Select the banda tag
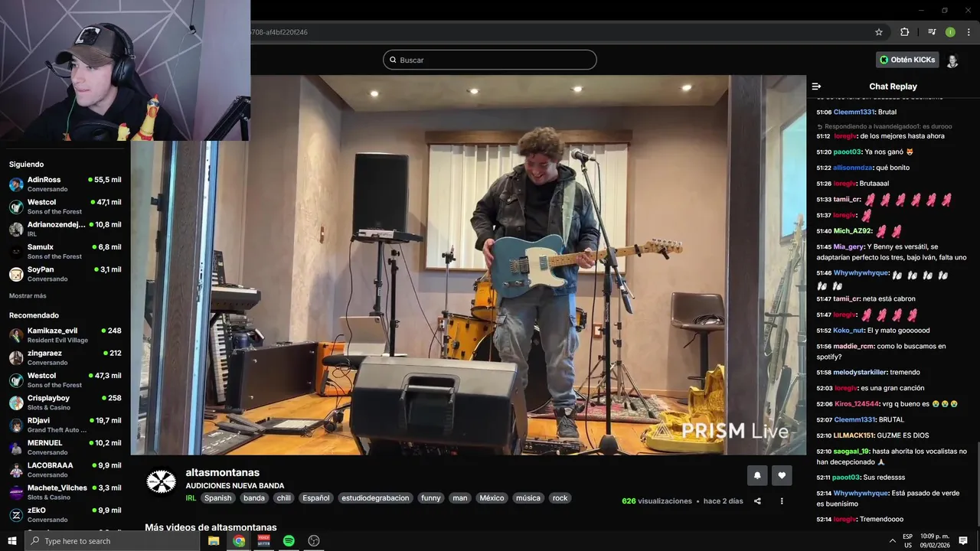 [x=254, y=498]
